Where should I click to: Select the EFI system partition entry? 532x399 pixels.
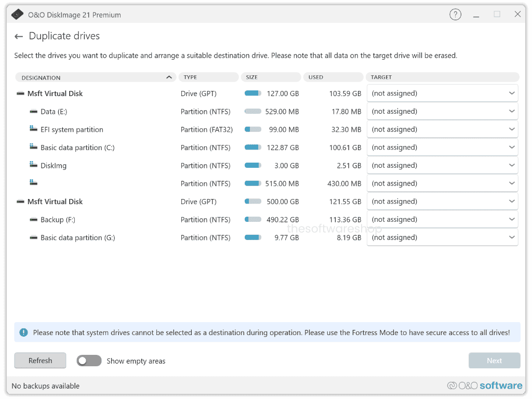(72, 129)
